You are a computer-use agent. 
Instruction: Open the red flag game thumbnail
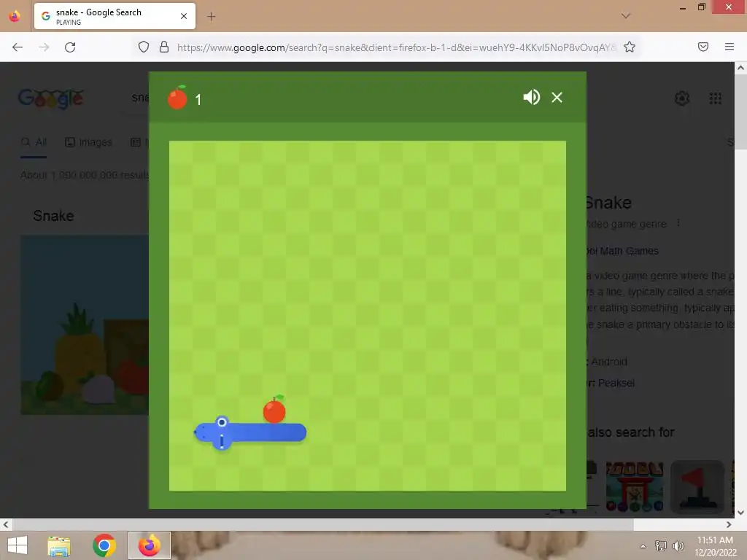point(697,486)
